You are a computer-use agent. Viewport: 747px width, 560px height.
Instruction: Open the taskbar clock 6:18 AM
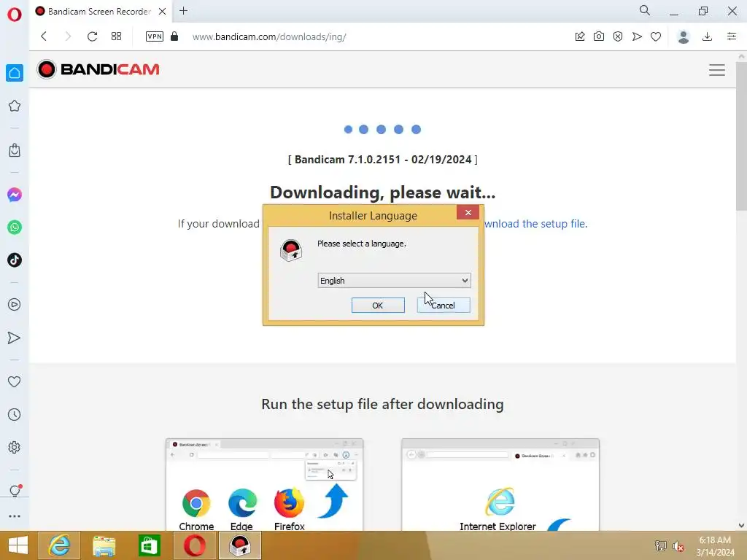pyautogui.click(x=715, y=546)
